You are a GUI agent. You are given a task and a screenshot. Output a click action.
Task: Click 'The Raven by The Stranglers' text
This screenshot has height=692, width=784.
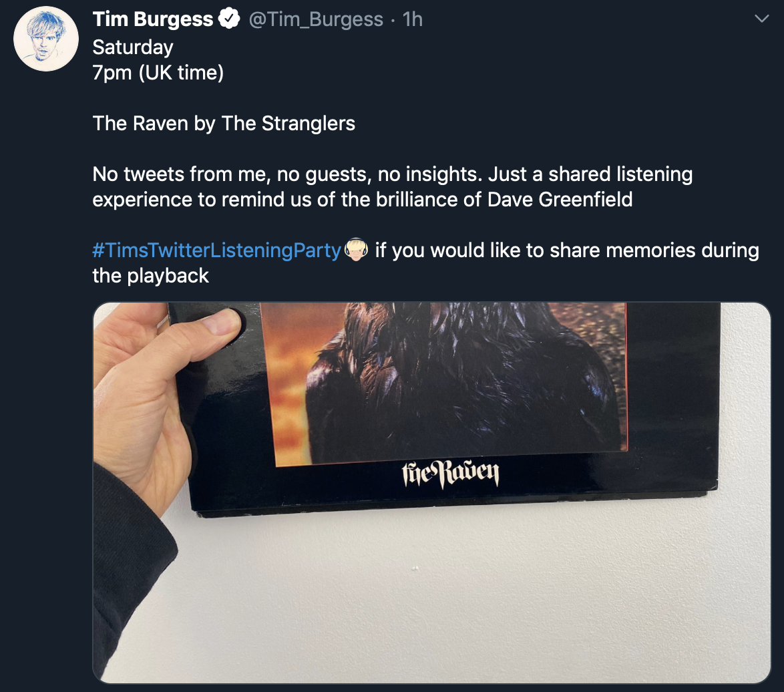pos(224,124)
